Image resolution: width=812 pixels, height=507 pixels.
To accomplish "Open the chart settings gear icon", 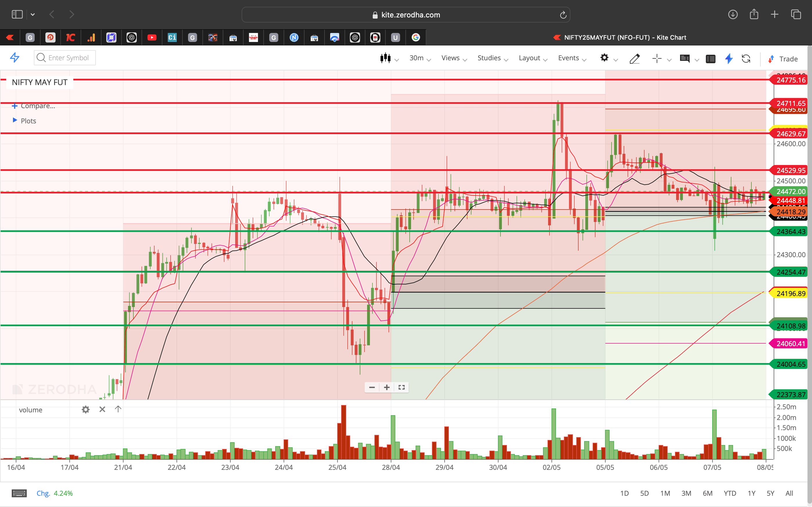I will click(605, 58).
